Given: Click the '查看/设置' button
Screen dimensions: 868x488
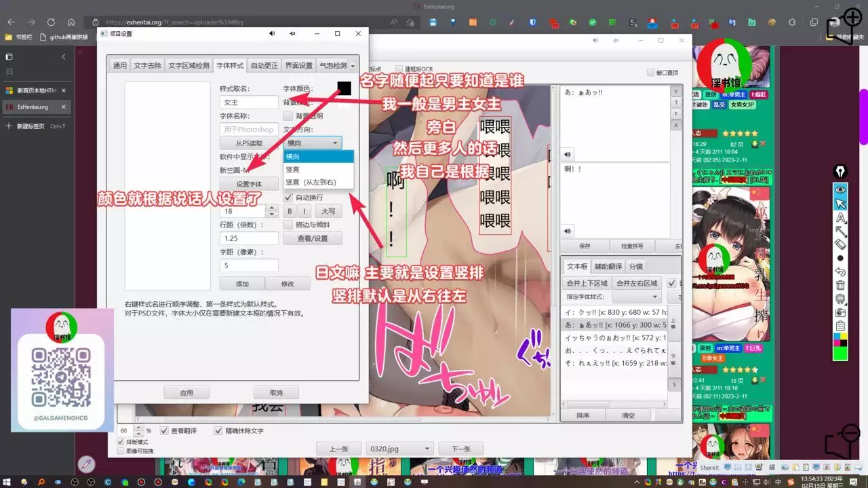Looking at the screenshot, I should (x=313, y=238).
